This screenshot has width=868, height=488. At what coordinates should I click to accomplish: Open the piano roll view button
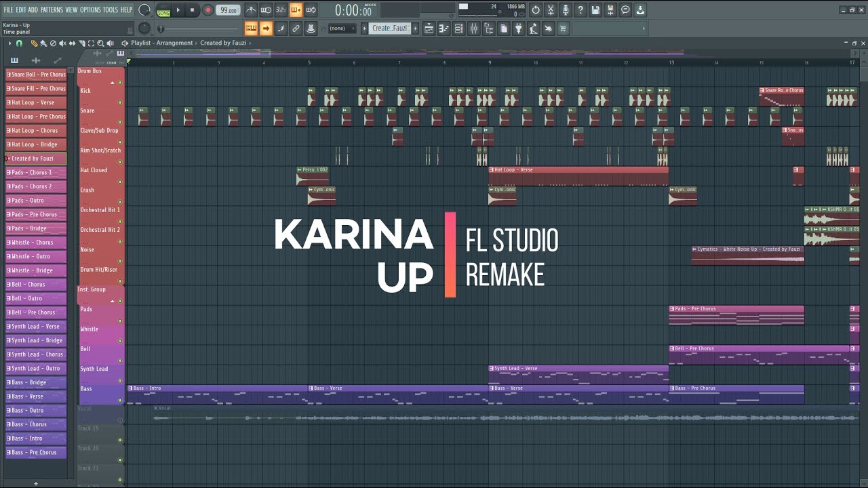(x=443, y=28)
